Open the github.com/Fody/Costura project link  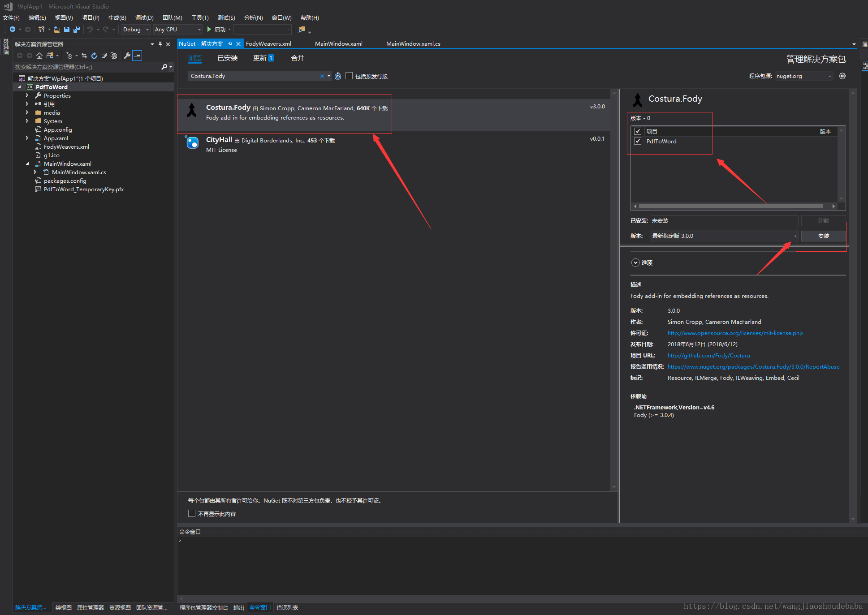coord(708,356)
